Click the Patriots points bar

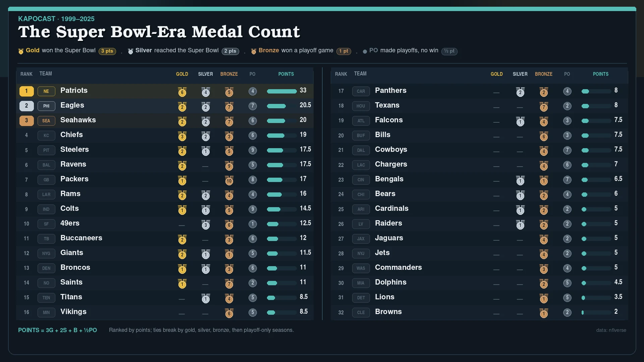282,92
